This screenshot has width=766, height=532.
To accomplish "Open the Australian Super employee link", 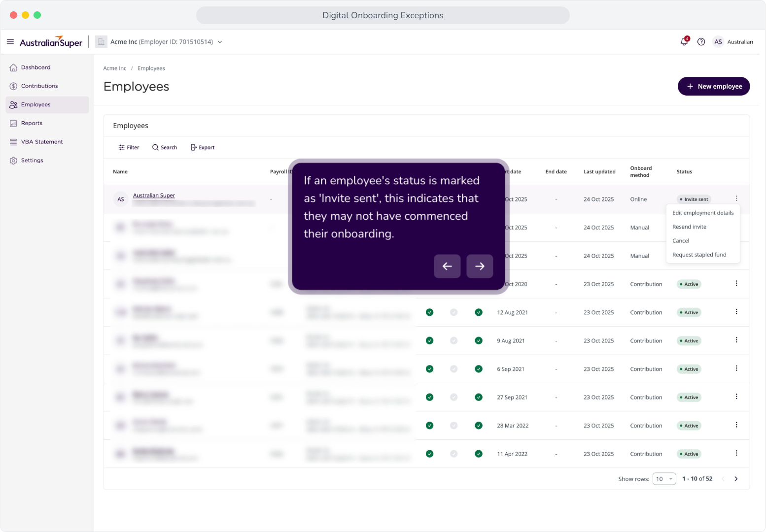I will coord(154,196).
